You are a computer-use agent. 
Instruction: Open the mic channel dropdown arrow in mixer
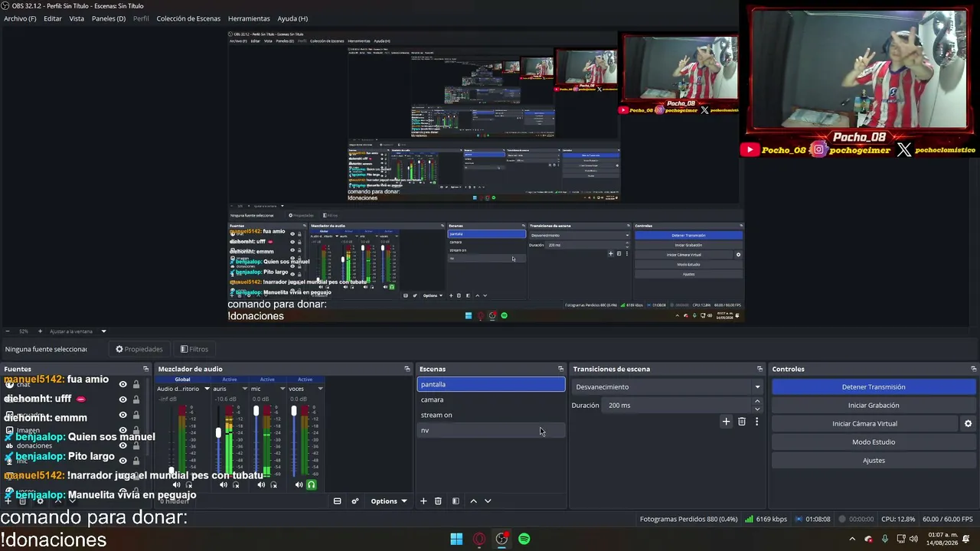tap(283, 389)
